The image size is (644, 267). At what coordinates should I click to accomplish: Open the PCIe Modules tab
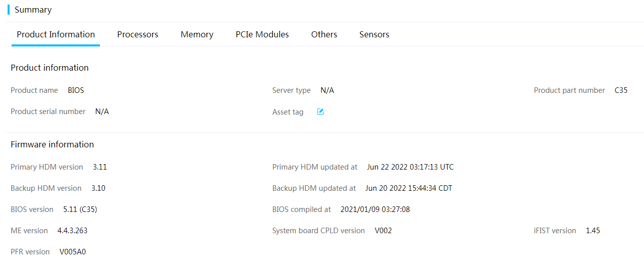tap(262, 34)
